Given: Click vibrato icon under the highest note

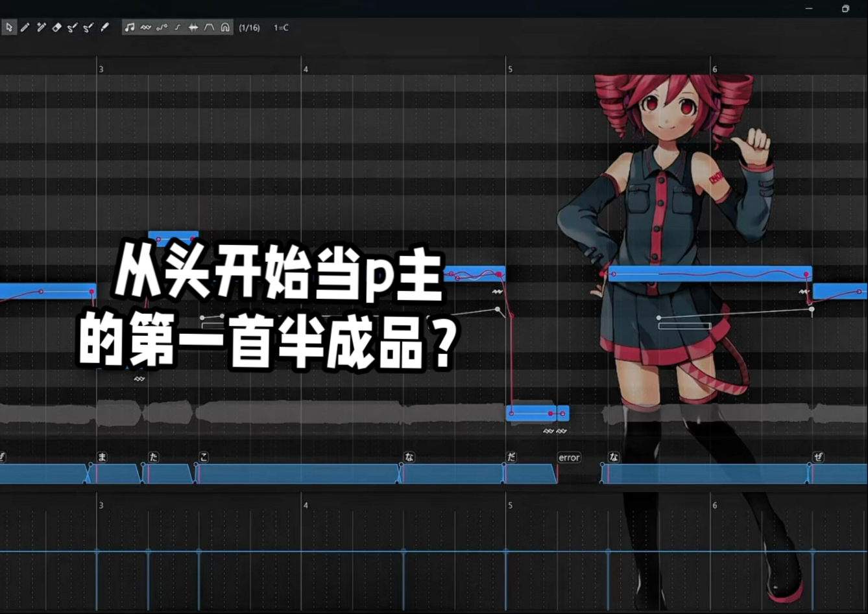Looking at the screenshot, I should pos(139,379).
